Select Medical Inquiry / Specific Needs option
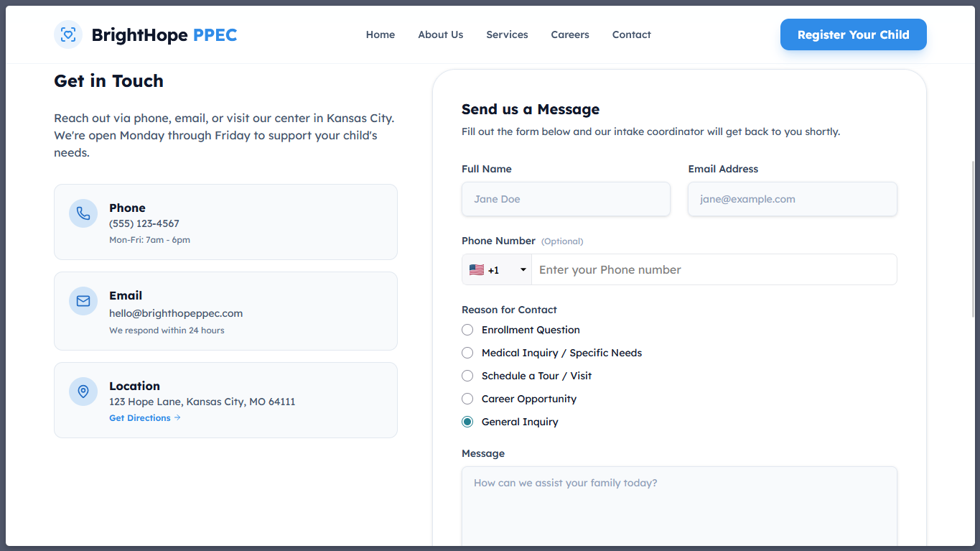This screenshot has height=551, width=980. pos(467,353)
